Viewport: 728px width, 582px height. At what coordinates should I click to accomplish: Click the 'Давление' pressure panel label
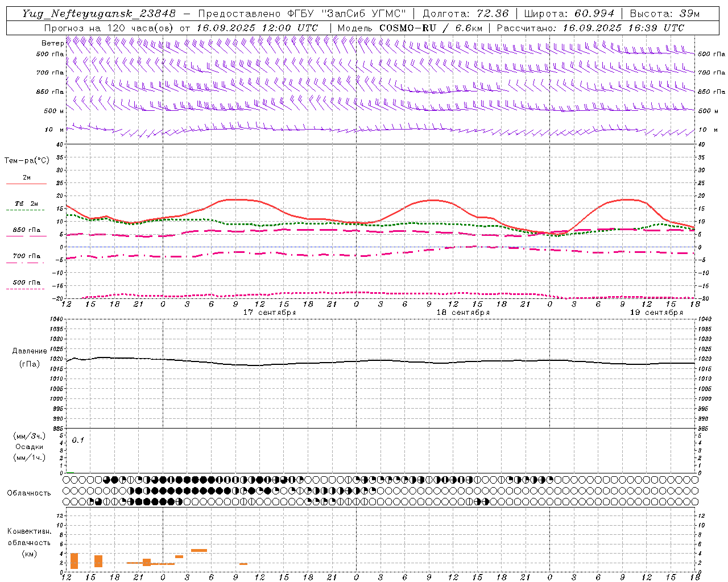coord(30,351)
